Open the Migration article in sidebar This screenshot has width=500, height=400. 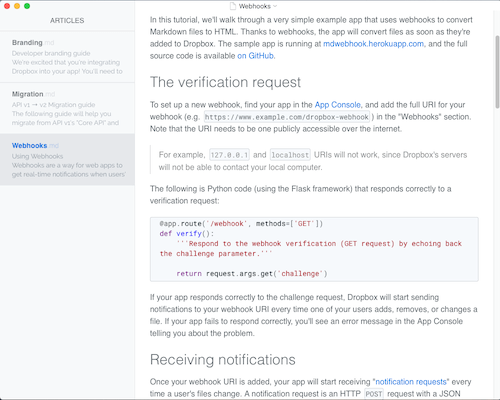67,108
